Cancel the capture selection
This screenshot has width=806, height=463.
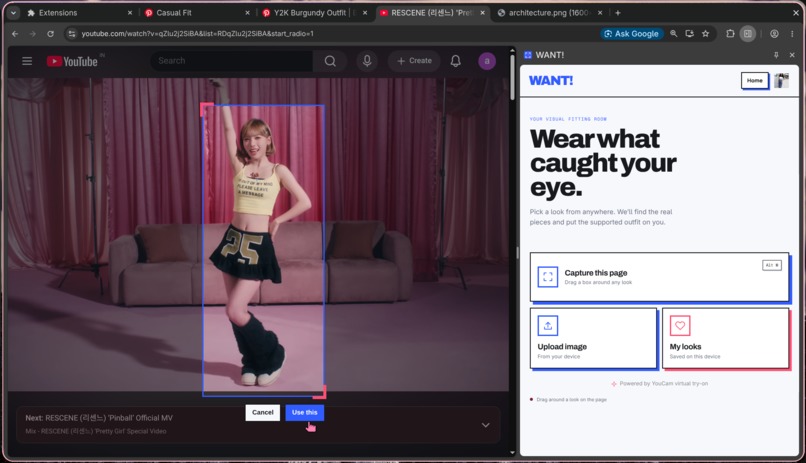pyautogui.click(x=263, y=413)
